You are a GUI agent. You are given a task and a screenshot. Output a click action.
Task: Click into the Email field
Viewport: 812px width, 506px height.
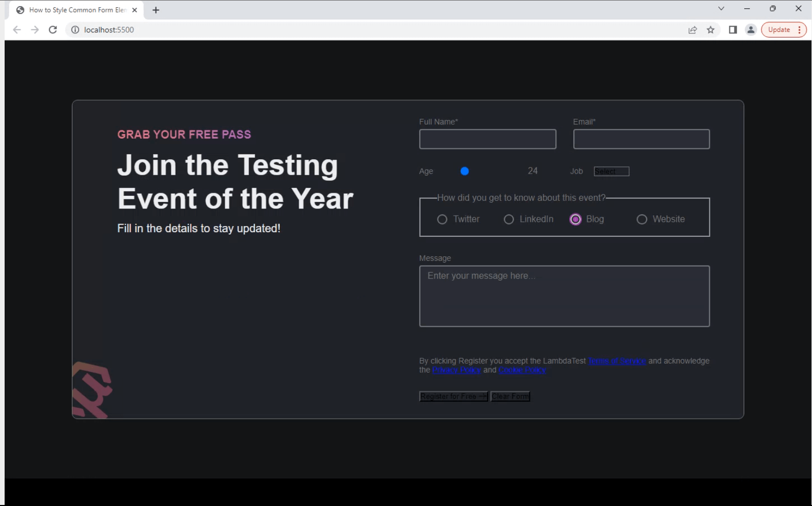point(642,139)
